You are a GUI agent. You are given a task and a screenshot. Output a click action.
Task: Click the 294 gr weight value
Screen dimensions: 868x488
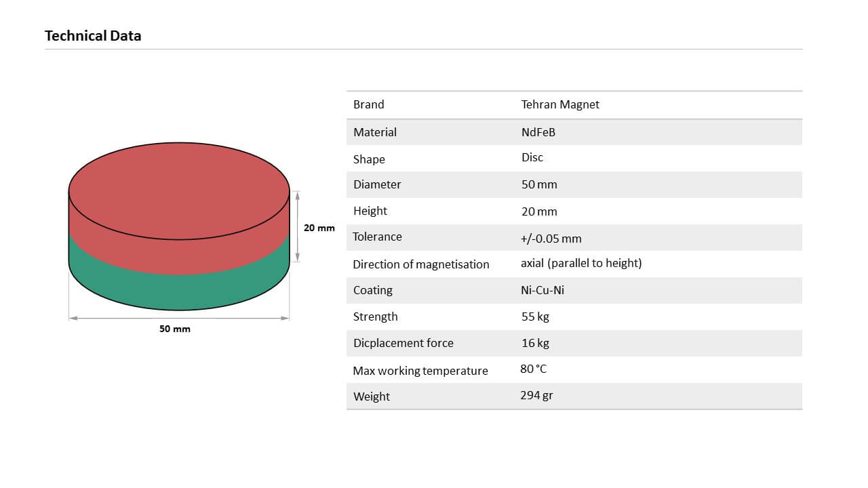(x=536, y=395)
